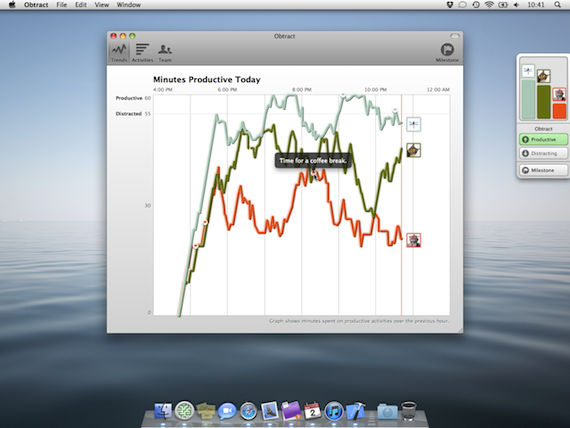The height and width of the screenshot is (428, 570).
Task: Open the Apple menu
Action: (12, 5)
